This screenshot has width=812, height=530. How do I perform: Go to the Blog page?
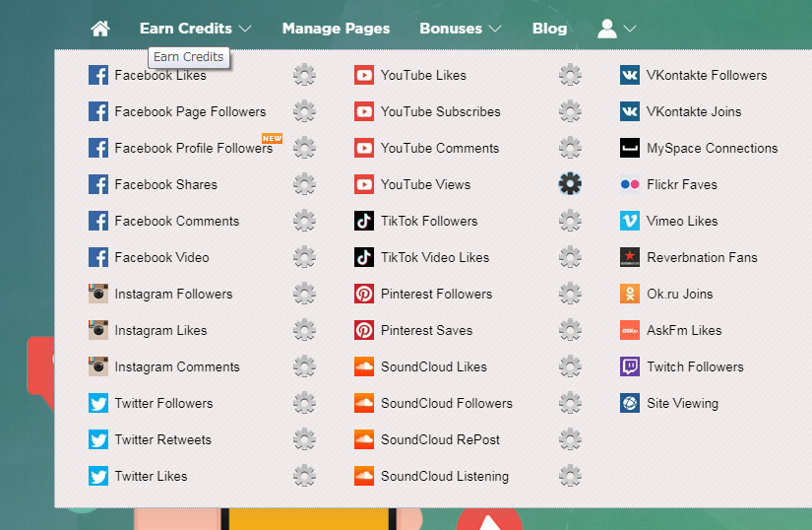pos(549,29)
